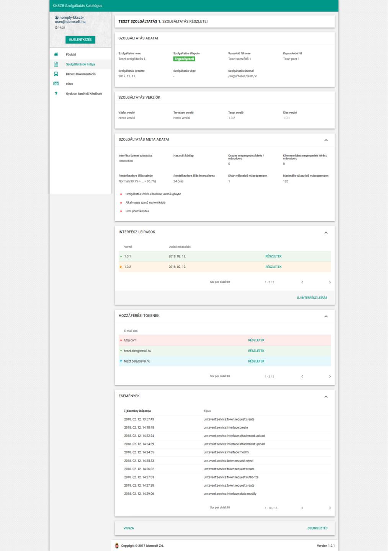Image resolution: width=392 pixels, height=551 pixels.
Task: Go to next page of Interfész leírások
Action: point(330,282)
